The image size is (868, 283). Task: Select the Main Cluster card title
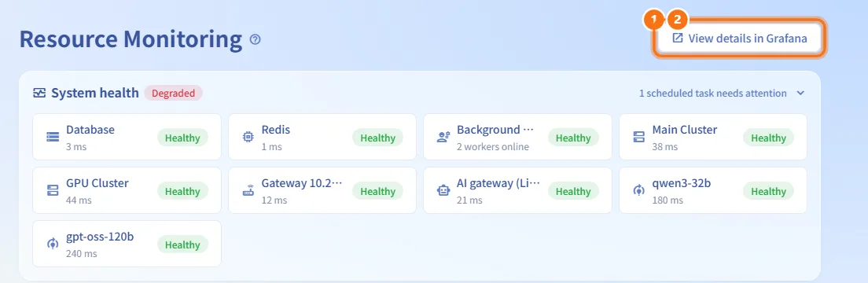tap(685, 130)
